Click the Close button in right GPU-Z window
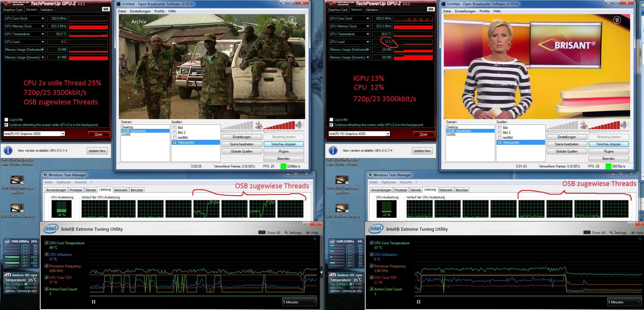This screenshot has width=644, height=310. tap(423, 134)
